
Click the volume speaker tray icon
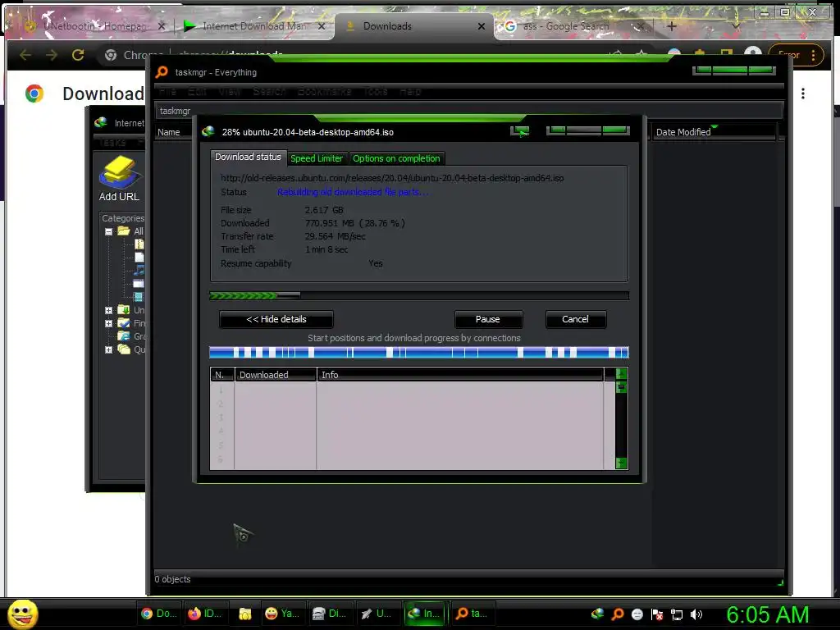(696, 614)
